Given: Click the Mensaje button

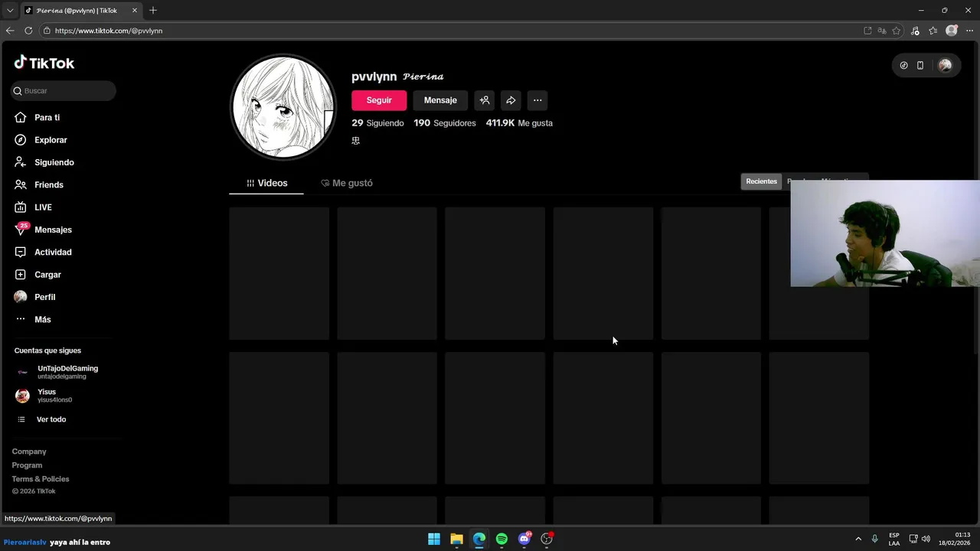Looking at the screenshot, I should click(440, 100).
